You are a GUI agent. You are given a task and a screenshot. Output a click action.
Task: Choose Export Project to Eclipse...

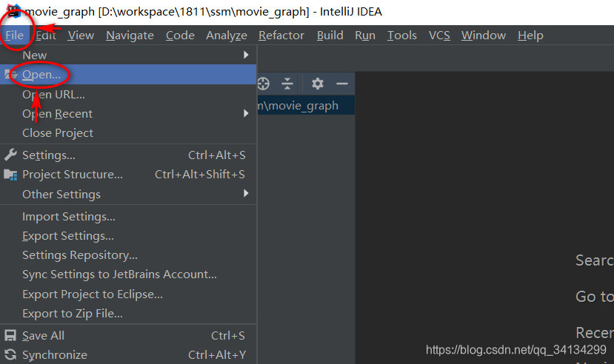pyautogui.click(x=128, y=294)
